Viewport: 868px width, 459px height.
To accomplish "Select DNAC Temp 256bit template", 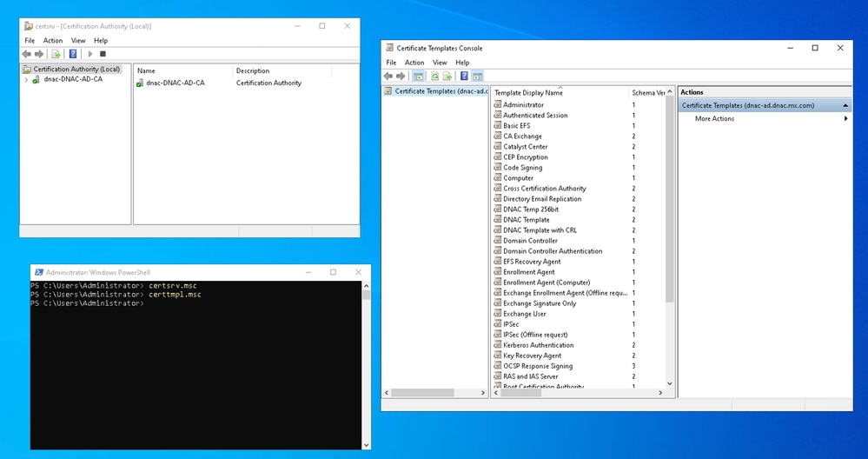I will tap(531, 210).
